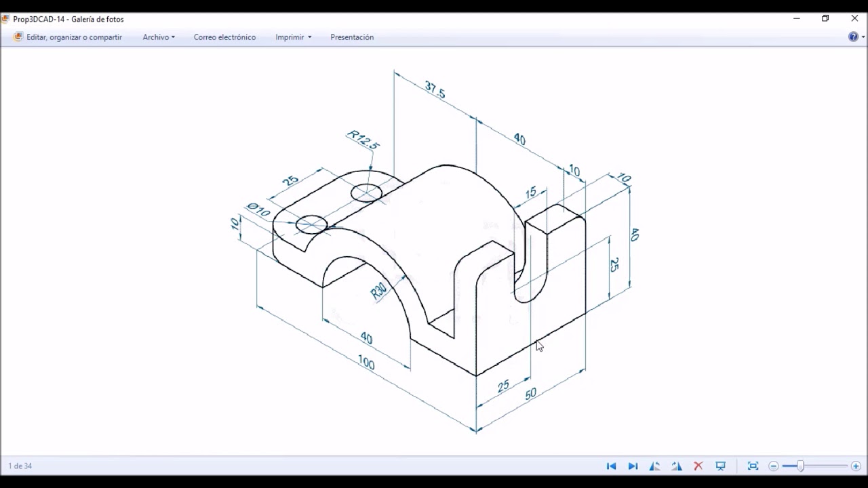Rotate the image clockwise
The width and height of the screenshot is (868, 488).
[677, 466]
